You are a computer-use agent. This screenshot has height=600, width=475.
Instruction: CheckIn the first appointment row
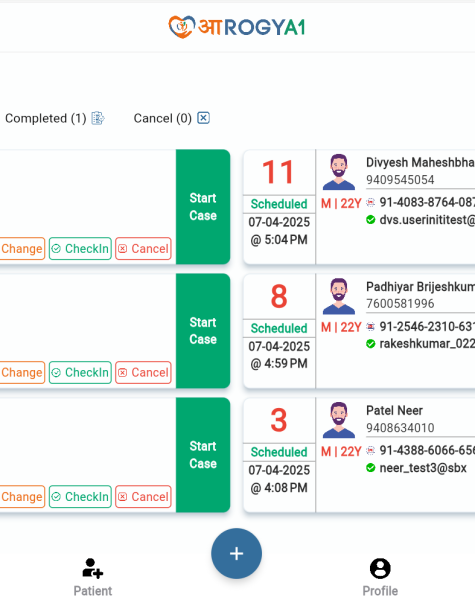(80, 249)
